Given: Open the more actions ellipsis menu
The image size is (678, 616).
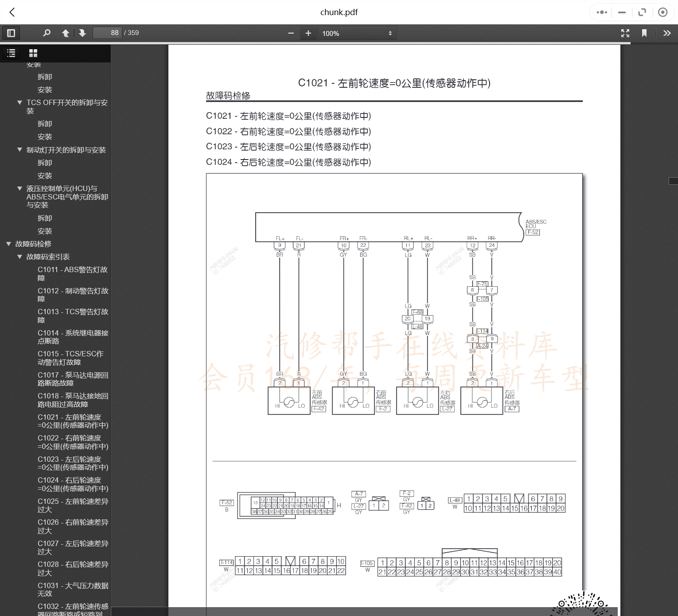Looking at the screenshot, I should (601, 12).
